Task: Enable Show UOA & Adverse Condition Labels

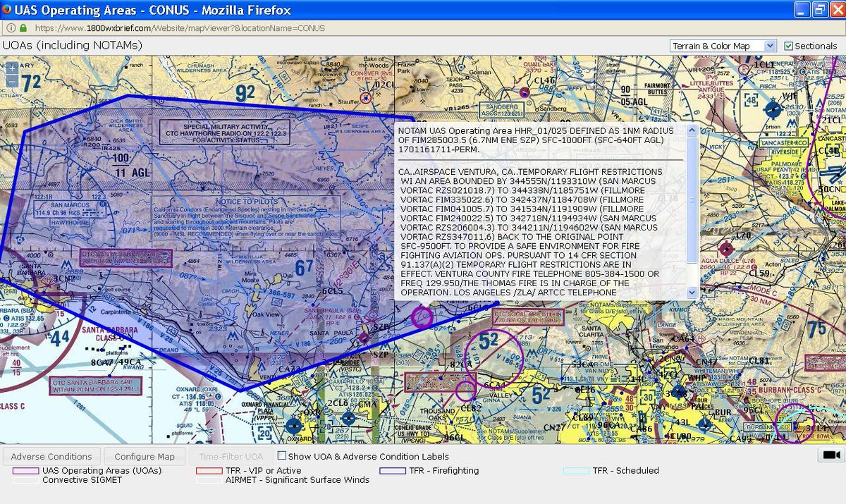Action: click(x=282, y=455)
